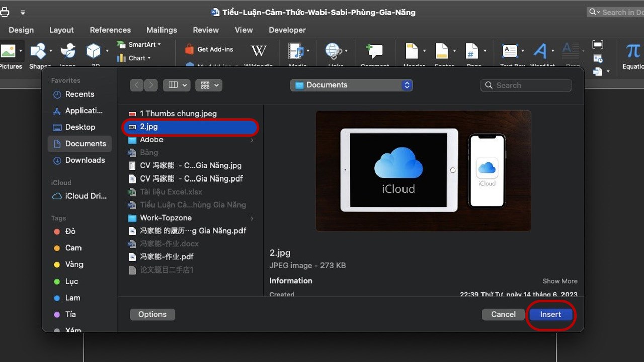Select file 1 Thumbs chung.jpeg
The height and width of the screenshot is (362, 644).
tap(190, 114)
